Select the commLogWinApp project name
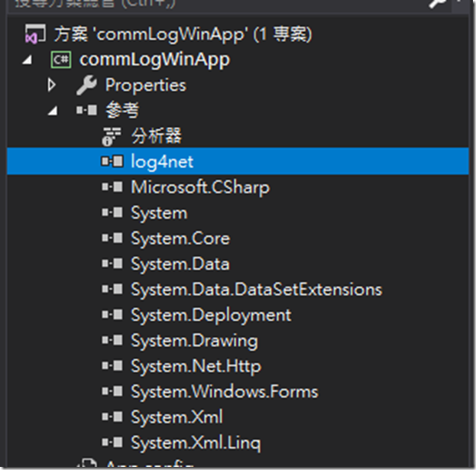This screenshot has height=470, width=476. click(154, 60)
